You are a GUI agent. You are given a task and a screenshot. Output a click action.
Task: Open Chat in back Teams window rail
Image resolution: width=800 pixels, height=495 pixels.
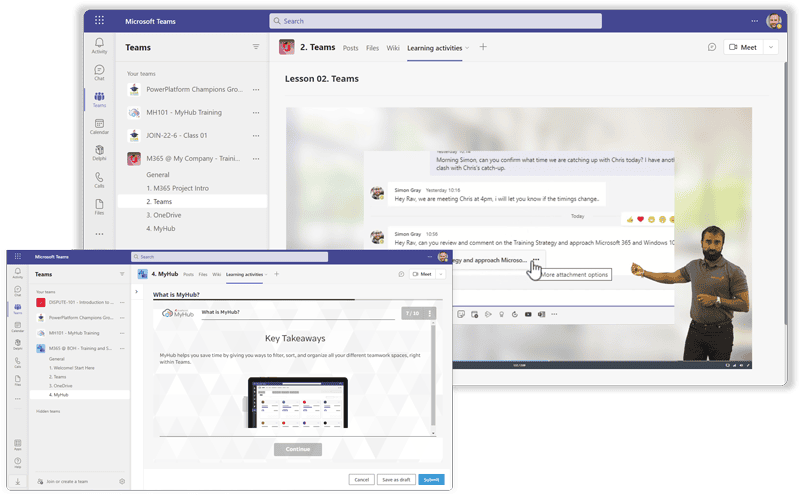pos(99,72)
